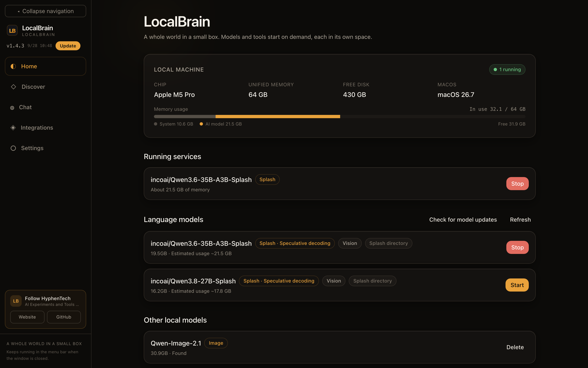
Task: Click the 1 running status badge
Action: point(507,70)
